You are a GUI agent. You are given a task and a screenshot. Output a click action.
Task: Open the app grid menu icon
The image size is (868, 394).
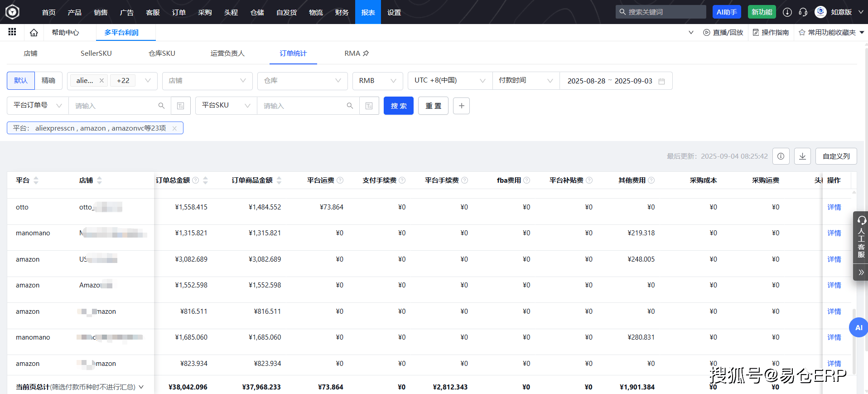coord(12,32)
